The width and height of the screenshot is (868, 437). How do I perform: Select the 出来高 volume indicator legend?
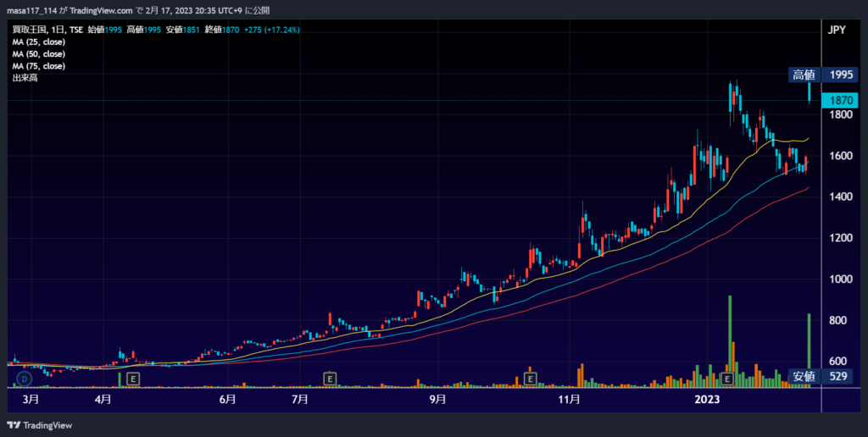click(x=25, y=78)
